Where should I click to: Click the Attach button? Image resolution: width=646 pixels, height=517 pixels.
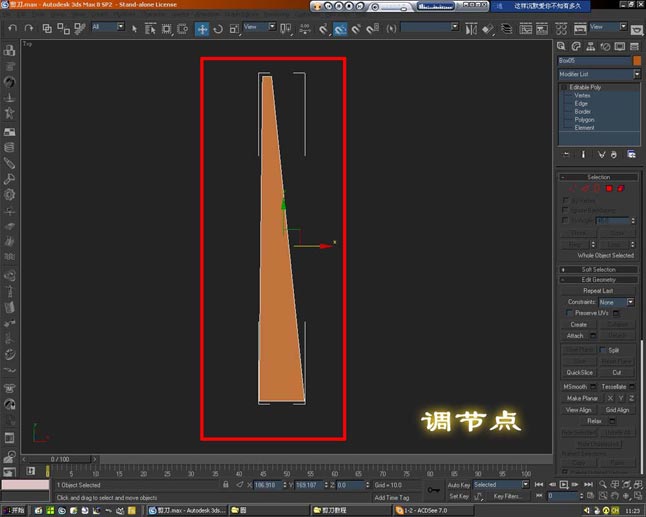click(575, 336)
